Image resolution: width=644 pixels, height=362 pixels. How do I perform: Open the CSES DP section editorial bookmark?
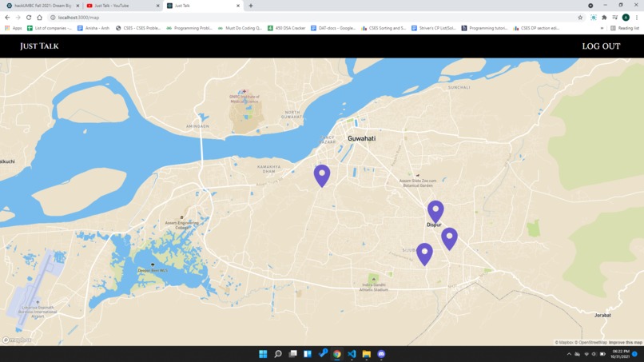point(536,28)
